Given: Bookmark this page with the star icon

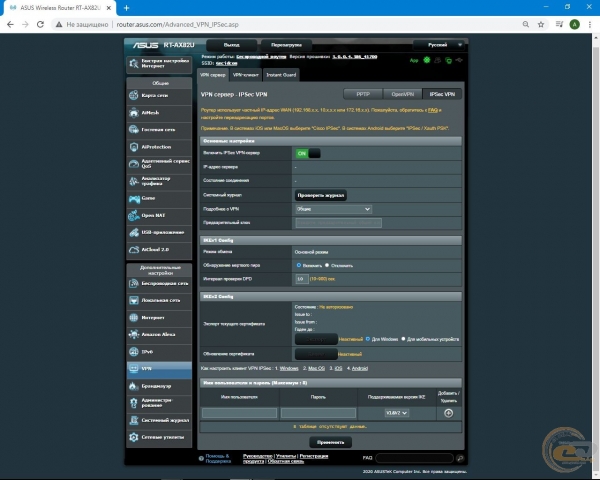Looking at the screenshot, I should click(541, 24).
